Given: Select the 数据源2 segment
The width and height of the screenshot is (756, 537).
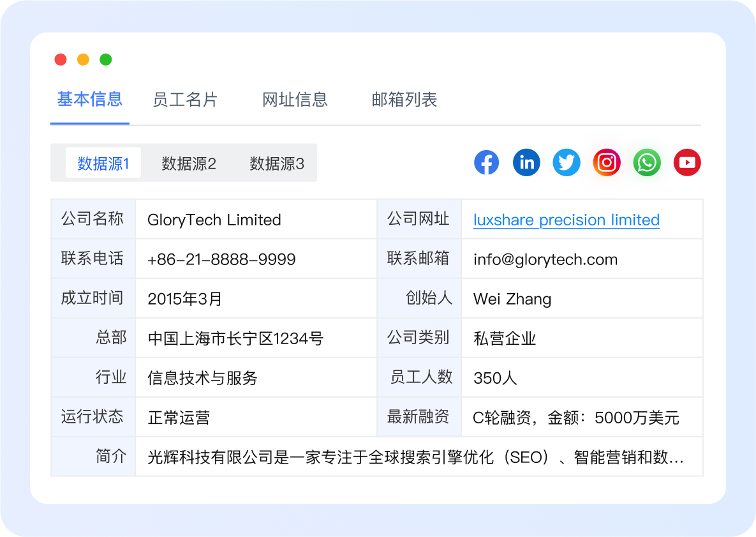Looking at the screenshot, I should coord(188,163).
